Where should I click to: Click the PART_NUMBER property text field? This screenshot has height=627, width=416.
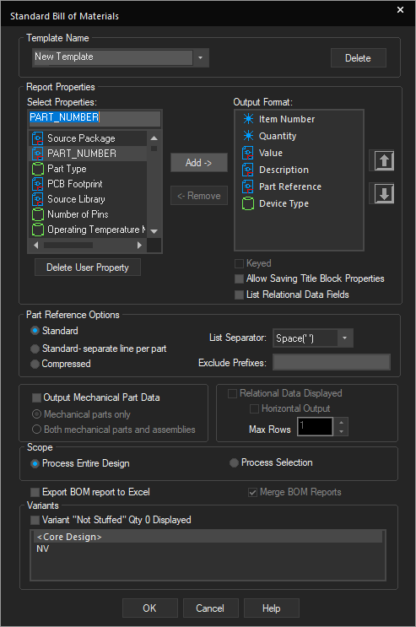[x=94, y=118]
